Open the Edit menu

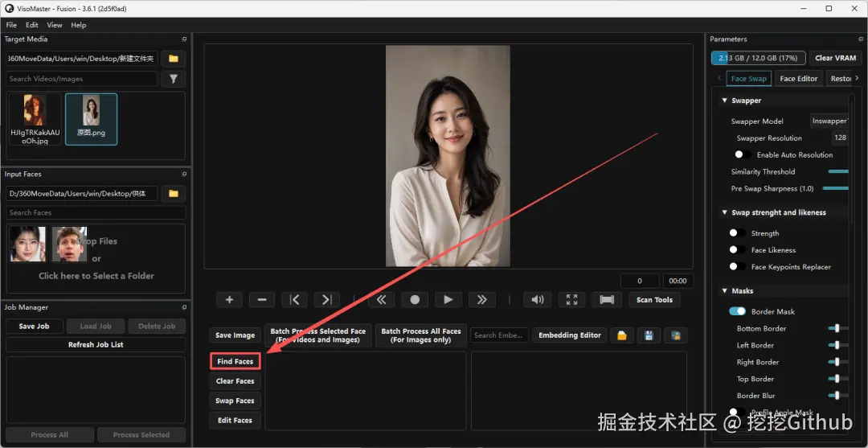(x=32, y=25)
